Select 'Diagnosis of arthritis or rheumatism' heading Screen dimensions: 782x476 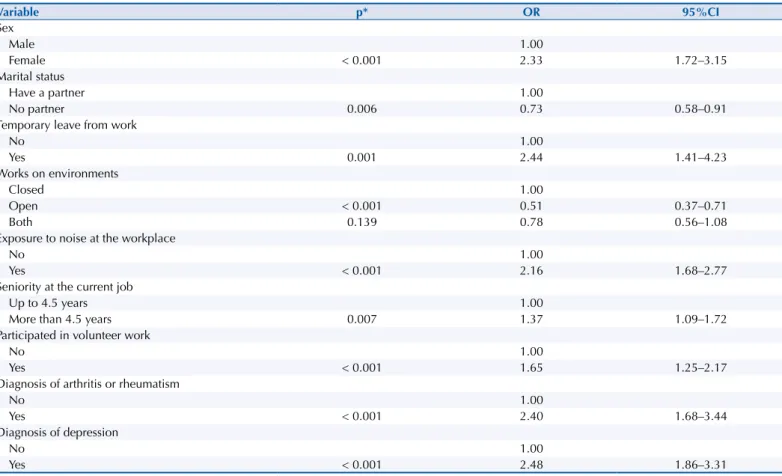point(89,384)
